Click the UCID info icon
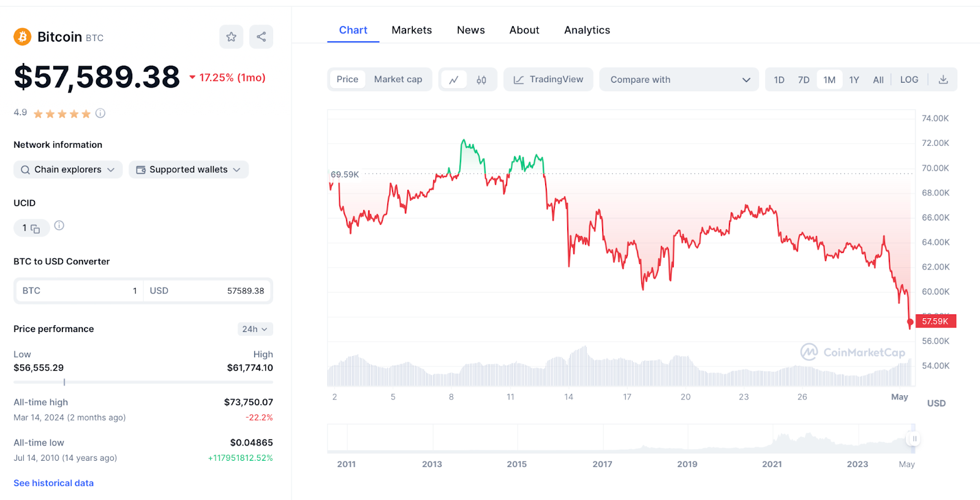The height and width of the screenshot is (500, 980). pos(59,225)
